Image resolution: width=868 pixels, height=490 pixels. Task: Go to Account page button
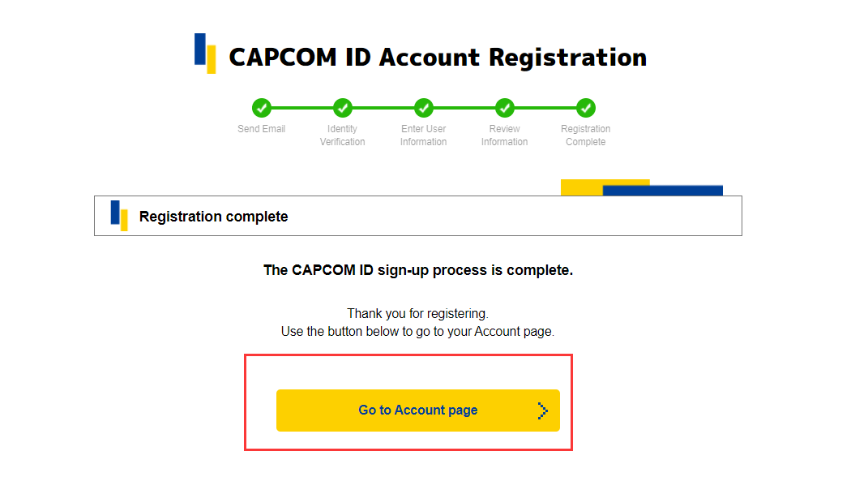pyautogui.click(x=418, y=410)
